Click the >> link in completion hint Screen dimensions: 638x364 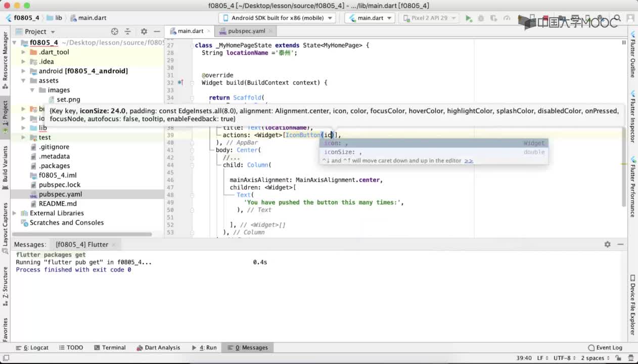click(x=469, y=161)
